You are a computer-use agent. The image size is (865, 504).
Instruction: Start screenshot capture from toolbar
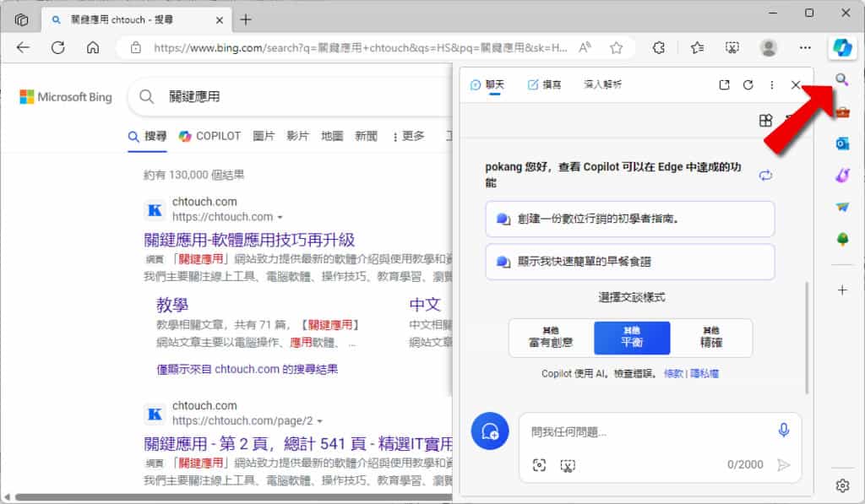pyautogui.click(x=732, y=48)
